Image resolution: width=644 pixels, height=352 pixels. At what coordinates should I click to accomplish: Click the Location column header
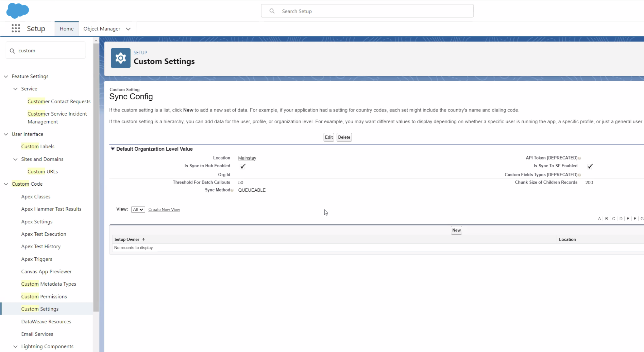point(567,240)
